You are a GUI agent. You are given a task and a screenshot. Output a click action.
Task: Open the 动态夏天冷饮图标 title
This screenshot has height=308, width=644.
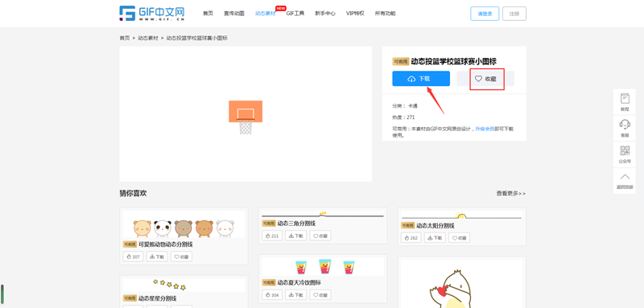(x=299, y=282)
